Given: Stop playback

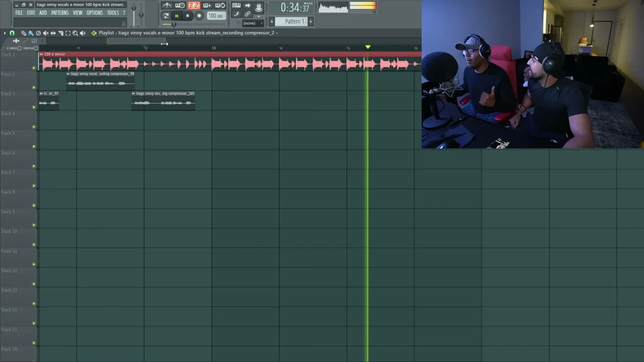Looking at the screenshot, I should [x=188, y=16].
